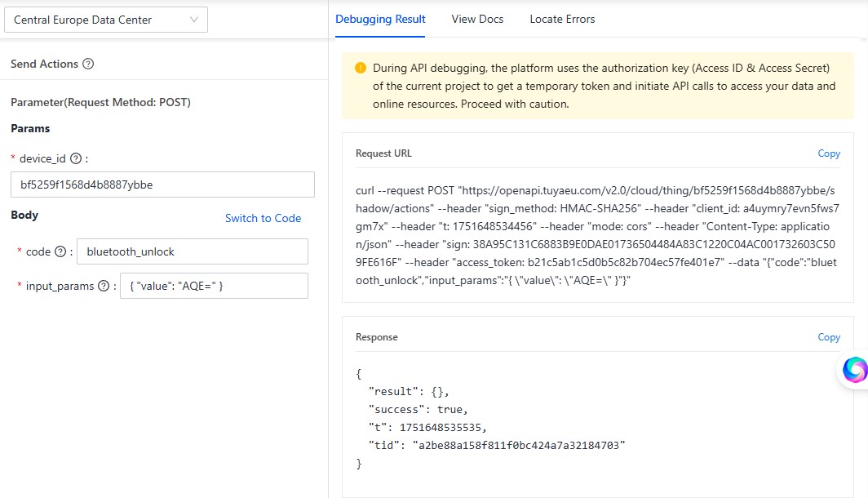Open the Locate Errors tab

[x=562, y=20]
